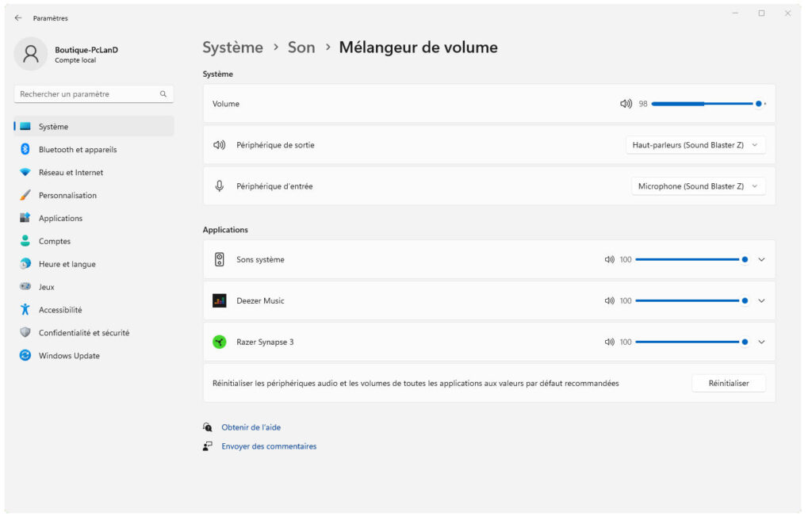
Task: Expand the Deezer Music options chevron
Action: coord(761,300)
